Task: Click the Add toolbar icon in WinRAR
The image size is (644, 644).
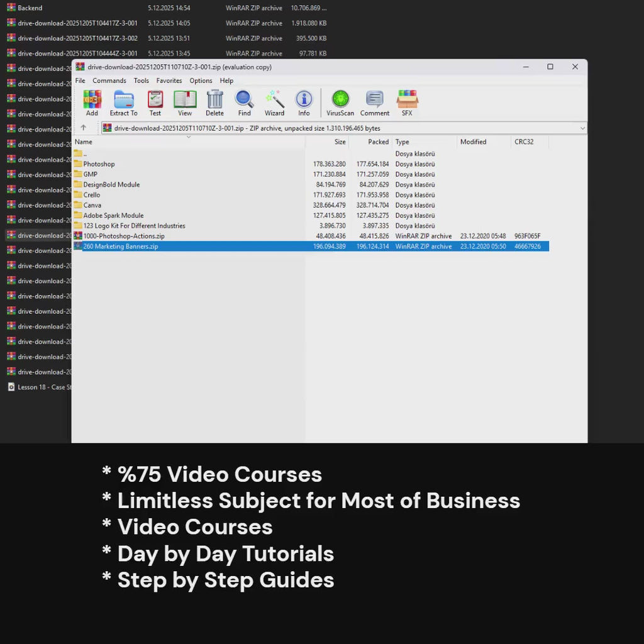Action: (x=92, y=103)
